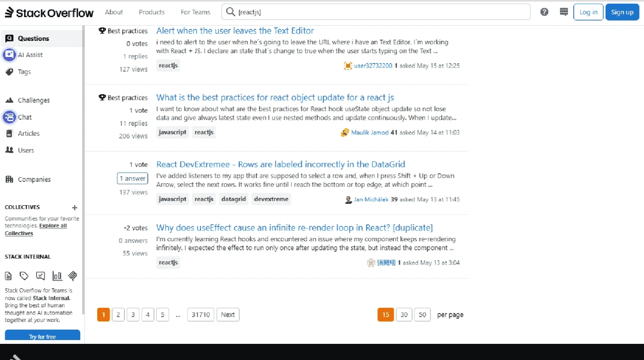
Task: Click the tag icon under Stack Internal
Action: (x=24, y=275)
